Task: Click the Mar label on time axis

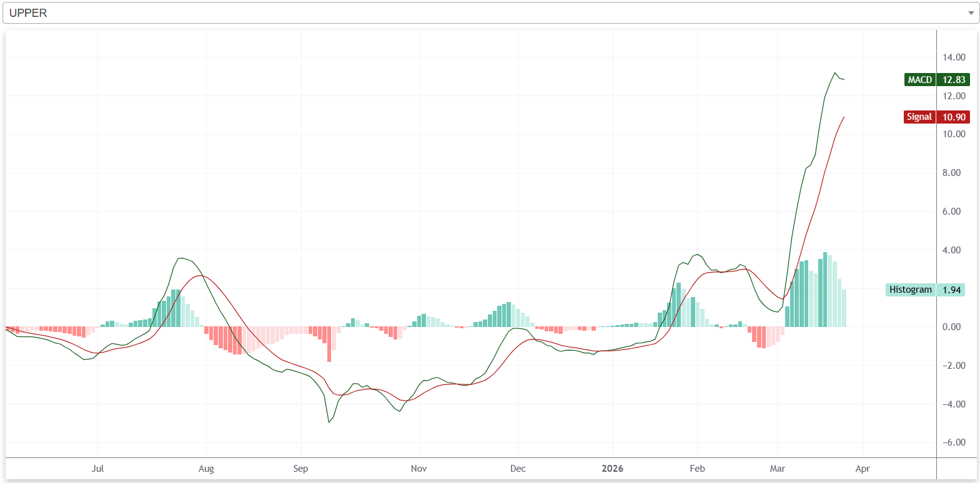Action: click(x=777, y=469)
